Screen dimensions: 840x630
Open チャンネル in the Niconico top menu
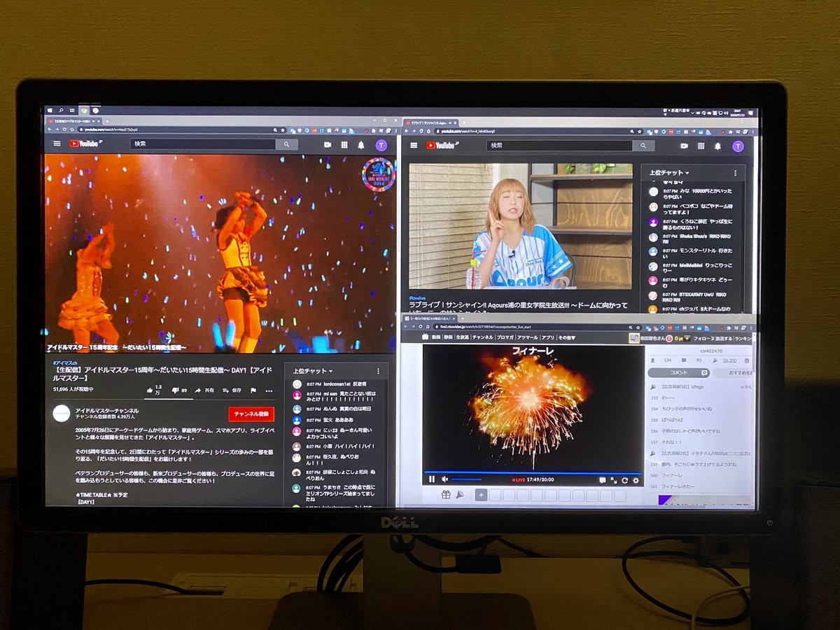pyautogui.click(x=483, y=337)
